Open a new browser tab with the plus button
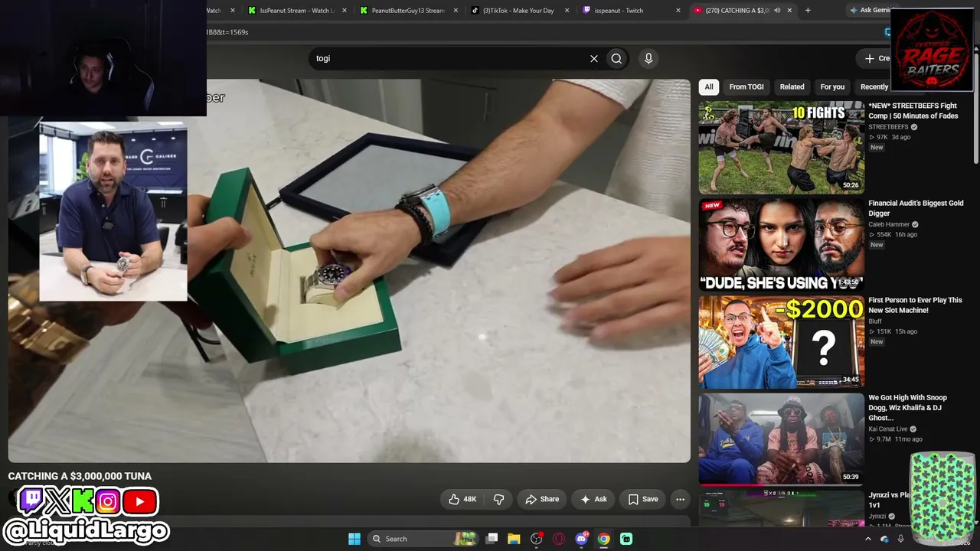Screen dimensions: 980x551 (808, 10)
